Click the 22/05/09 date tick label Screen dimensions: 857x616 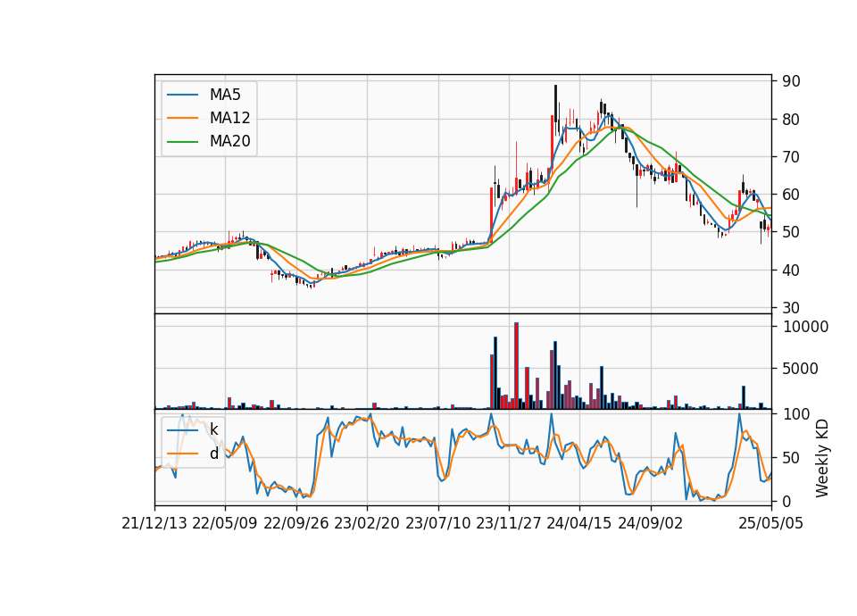pyautogui.click(x=225, y=523)
